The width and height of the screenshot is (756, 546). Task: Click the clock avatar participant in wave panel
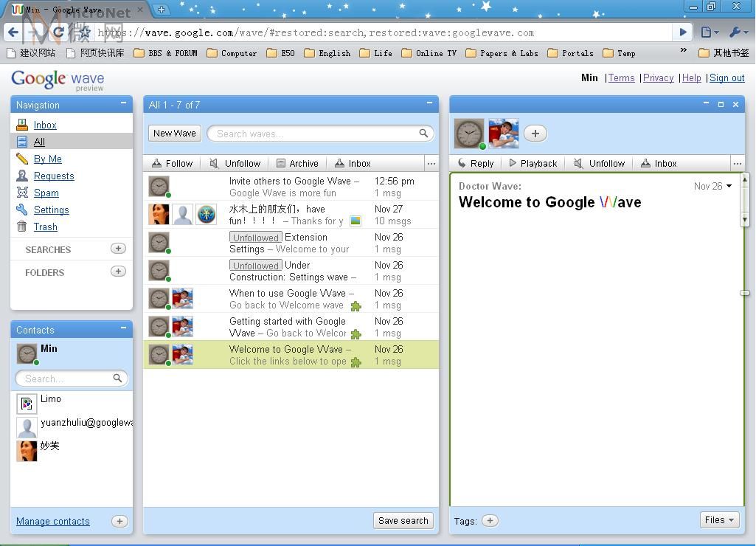click(x=469, y=133)
